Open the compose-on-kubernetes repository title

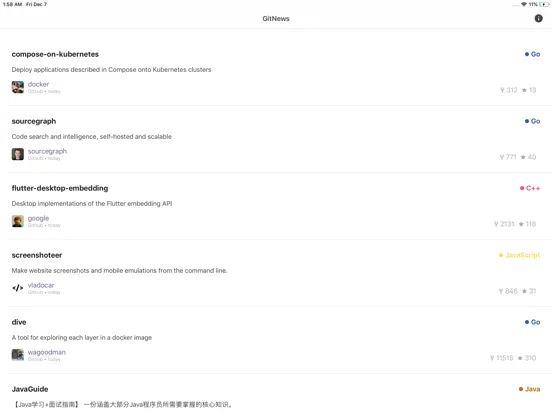click(55, 54)
